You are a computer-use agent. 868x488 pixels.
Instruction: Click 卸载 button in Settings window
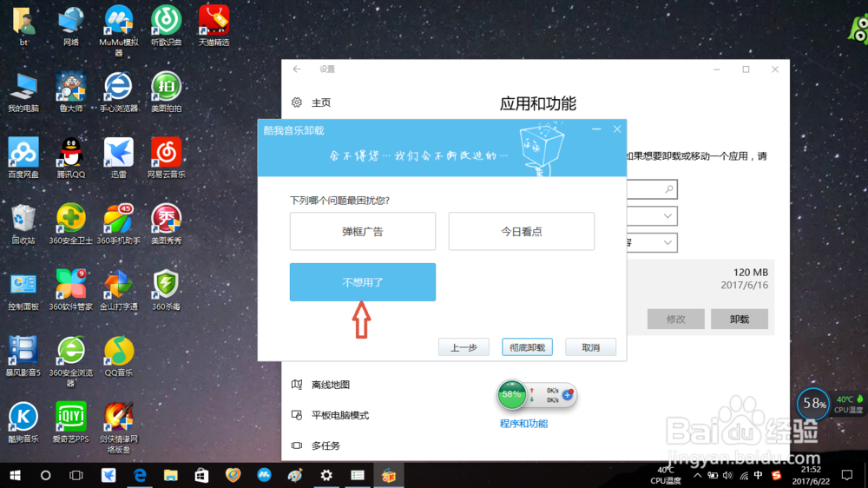[x=739, y=319]
